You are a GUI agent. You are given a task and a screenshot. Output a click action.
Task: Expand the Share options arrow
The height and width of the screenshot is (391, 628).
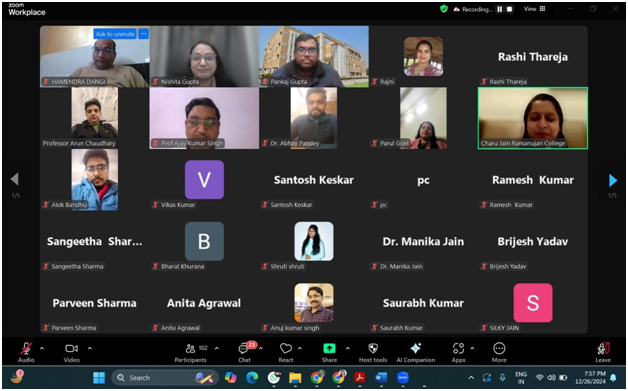348,349
